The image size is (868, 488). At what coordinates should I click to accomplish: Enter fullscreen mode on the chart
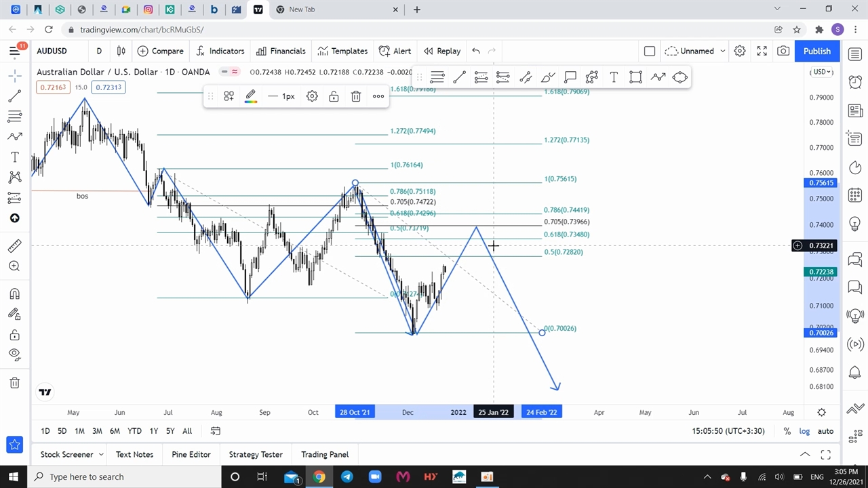tap(762, 51)
